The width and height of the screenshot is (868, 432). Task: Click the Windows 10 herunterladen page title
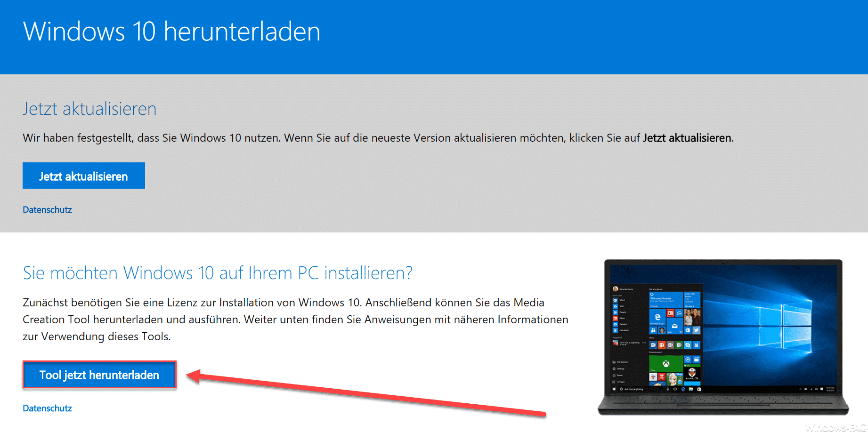coord(171,32)
